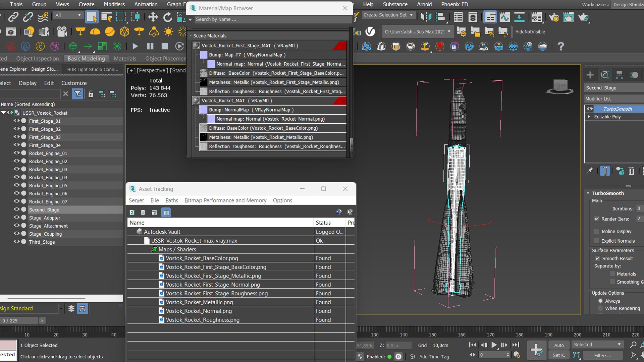Click the Key Mode large plus button
This screenshot has width=644, height=362.
pos(536,350)
